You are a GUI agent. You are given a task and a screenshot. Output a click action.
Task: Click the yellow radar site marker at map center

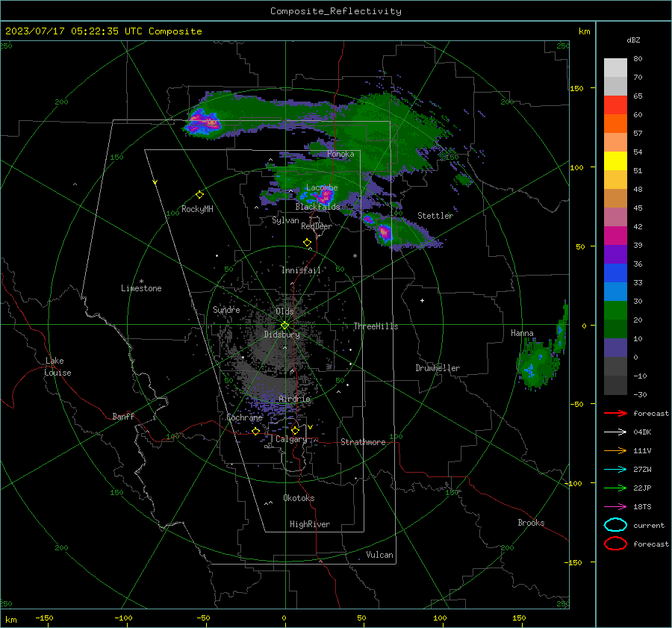(285, 326)
